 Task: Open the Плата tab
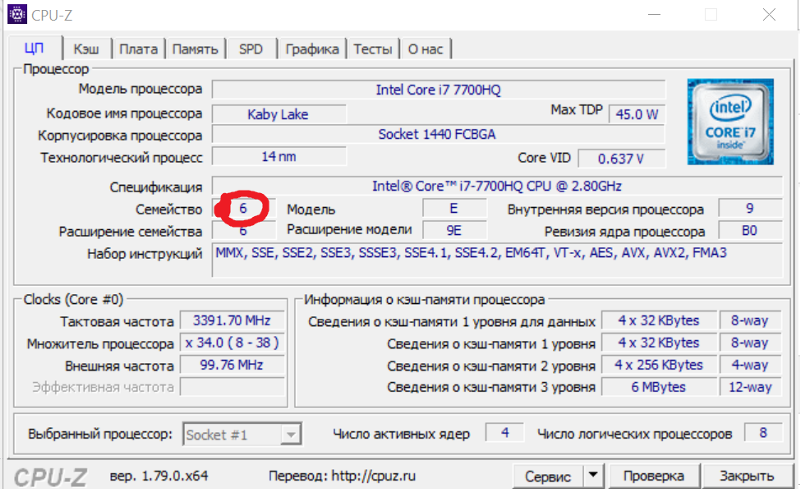tap(138, 49)
